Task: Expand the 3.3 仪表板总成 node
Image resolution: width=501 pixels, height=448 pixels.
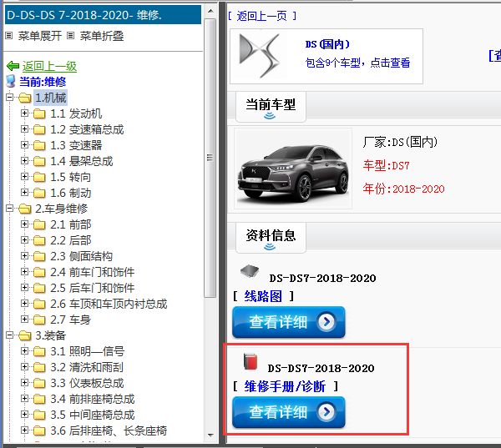Action: (24, 382)
